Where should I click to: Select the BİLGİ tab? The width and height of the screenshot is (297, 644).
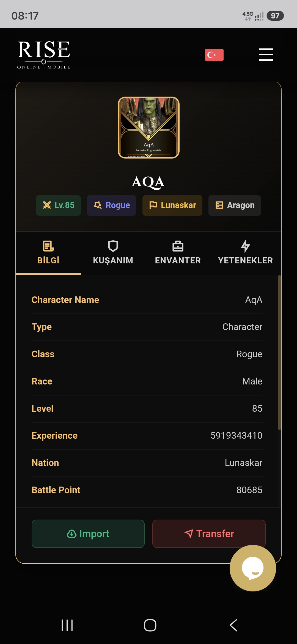48,253
